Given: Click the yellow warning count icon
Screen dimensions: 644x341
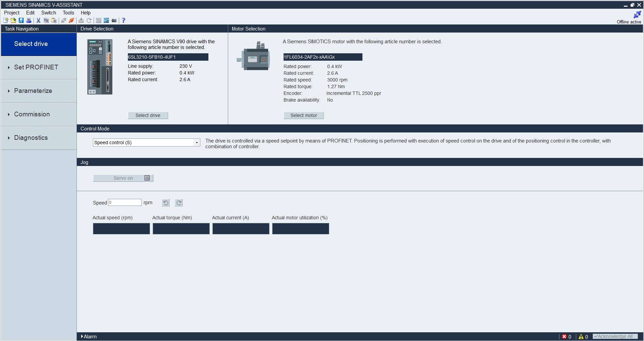Looking at the screenshot, I should [x=581, y=337].
